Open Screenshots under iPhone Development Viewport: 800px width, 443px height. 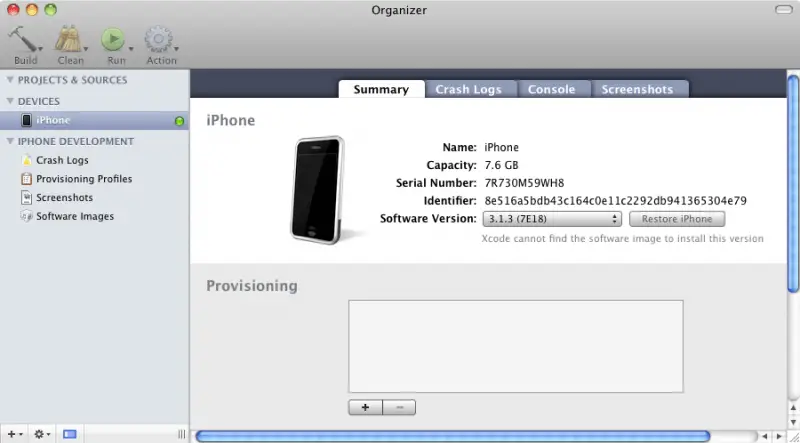(64, 198)
